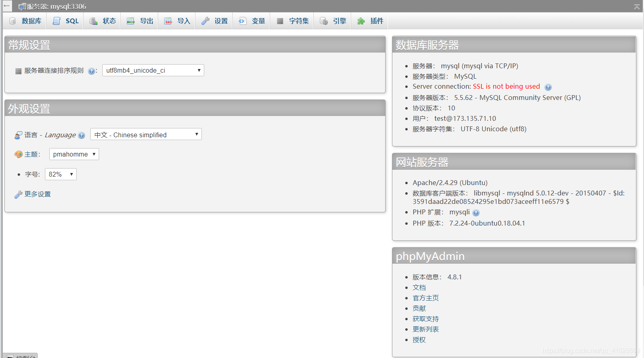Open the 82% font size dropdown
Screen dimensions: 644x358
click(x=61, y=174)
